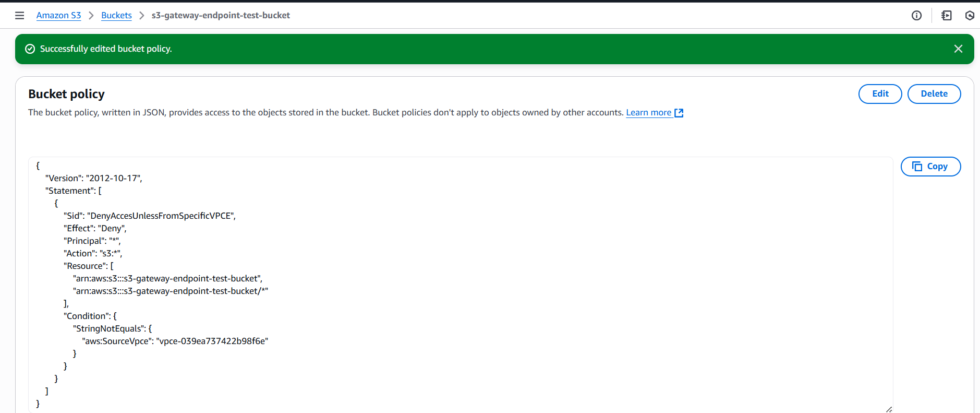Image resolution: width=980 pixels, height=413 pixels.
Task: Open the Learn more link
Action: tap(648, 113)
